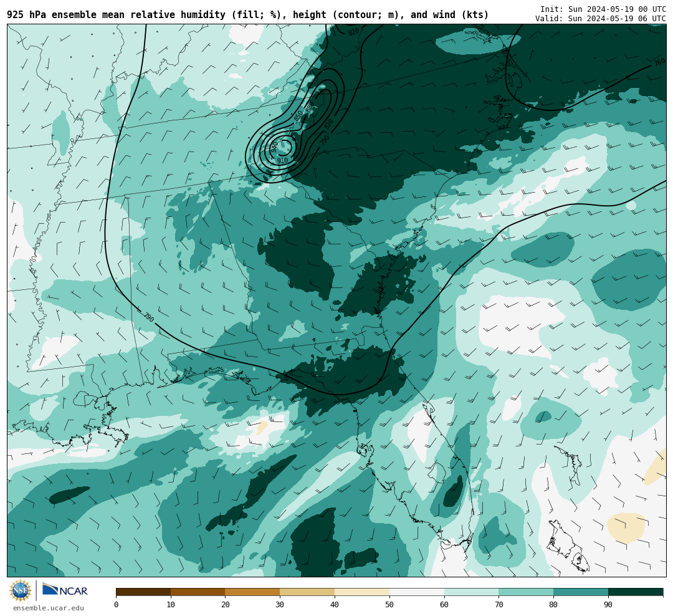Viewport: 673px width, 616px height.
Task: Click the 60-70 pale mint colorbar swatch
Action: coord(471,592)
